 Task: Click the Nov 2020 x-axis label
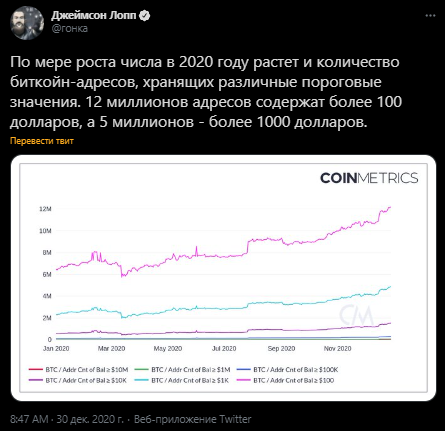click(337, 349)
